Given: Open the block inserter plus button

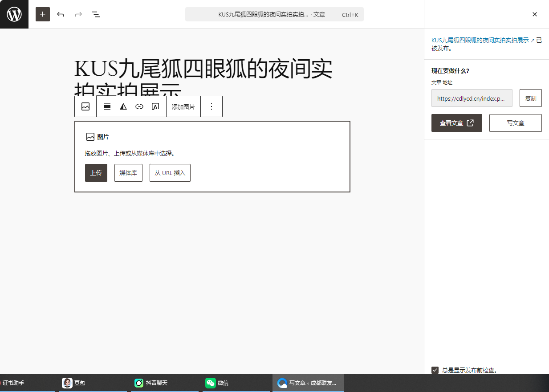Looking at the screenshot, I should click(x=43, y=14).
